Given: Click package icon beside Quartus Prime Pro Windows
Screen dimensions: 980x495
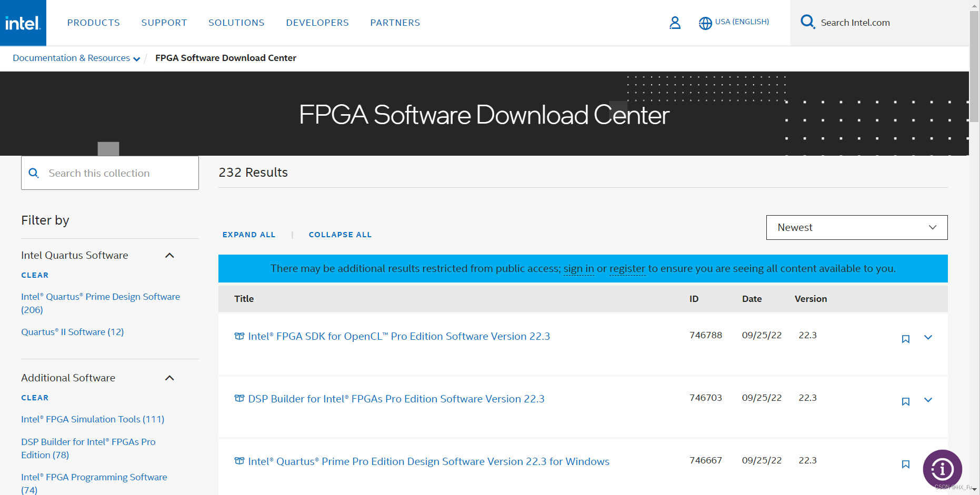Looking at the screenshot, I should (239, 461).
